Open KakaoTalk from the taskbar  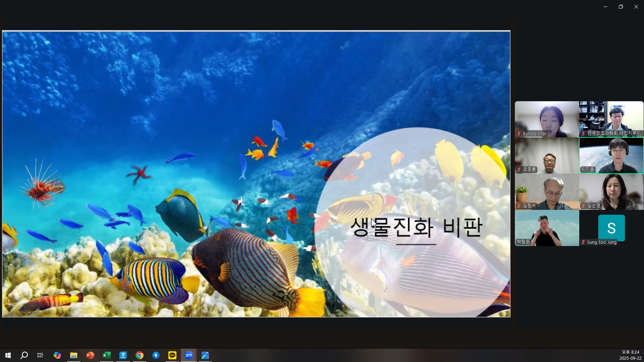[x=172, y=355]
